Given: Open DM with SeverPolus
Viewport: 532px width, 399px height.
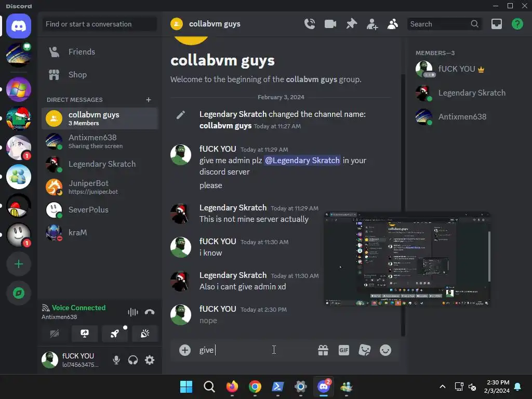Looking at the screenshot, I should [x=99, y=210].
